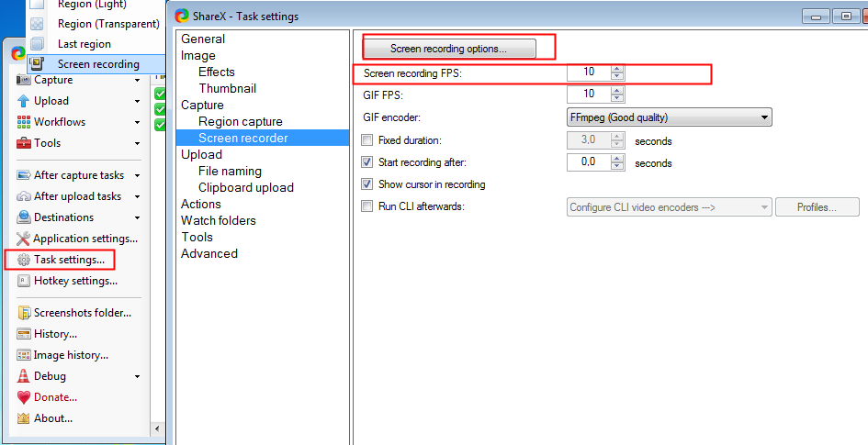Click the Upload blue arrow icon
The width and height of the screenshot is (868, 445).
click(23, 101)
